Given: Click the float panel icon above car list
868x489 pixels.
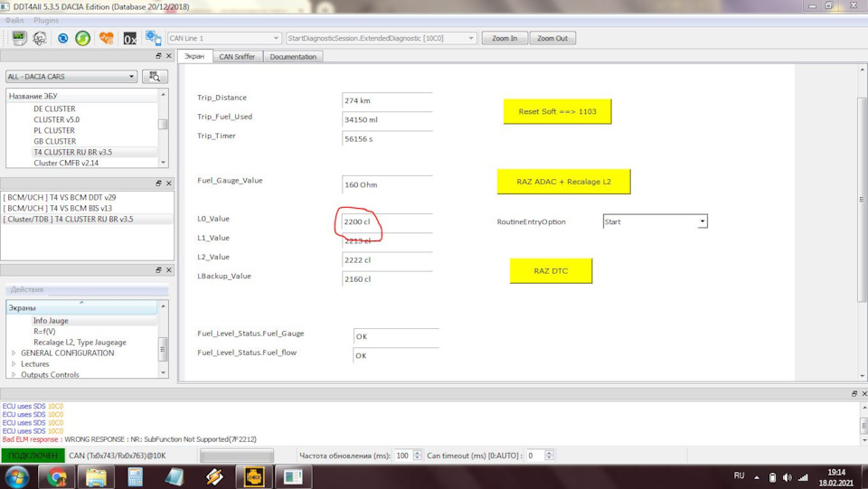Looking at the screenshot, I should coord(157,56).
